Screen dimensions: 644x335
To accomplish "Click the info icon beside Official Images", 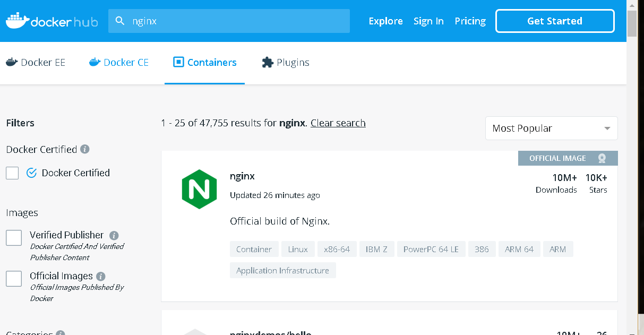I will click(101, 276).
